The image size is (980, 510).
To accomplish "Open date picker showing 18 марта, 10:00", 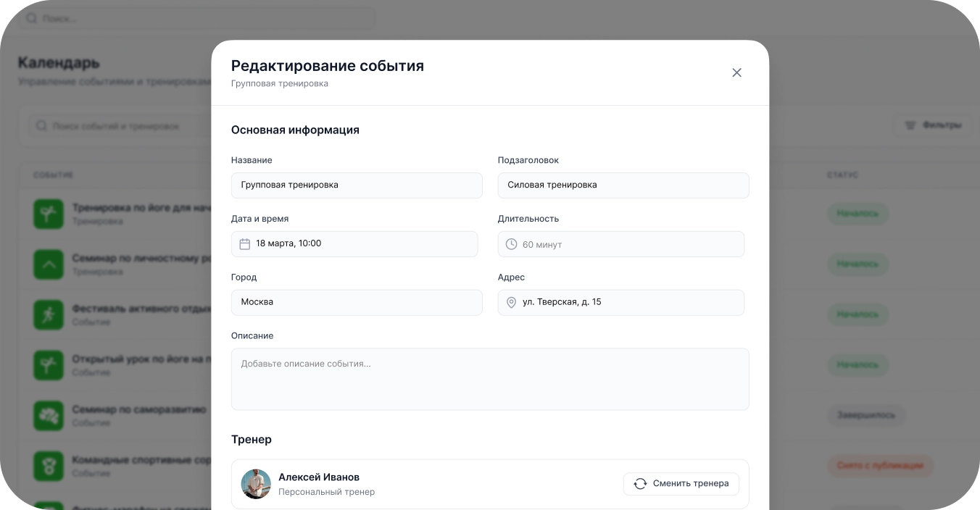I will 354,244.
